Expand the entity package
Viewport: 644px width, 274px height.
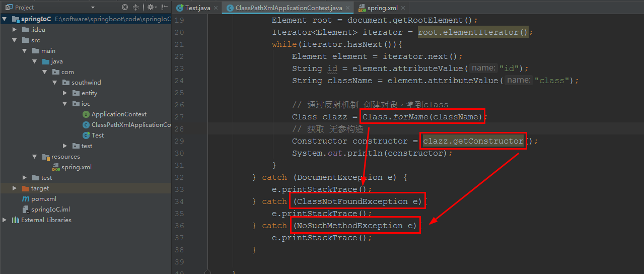point(65,93)
